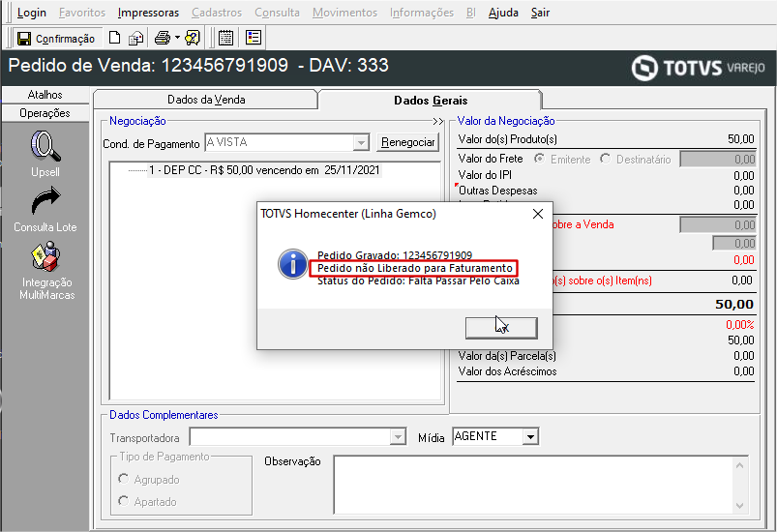Viewport: 777px width, 532px height.
Task: Open the Ajuda menu
Action: coord(503,13)
